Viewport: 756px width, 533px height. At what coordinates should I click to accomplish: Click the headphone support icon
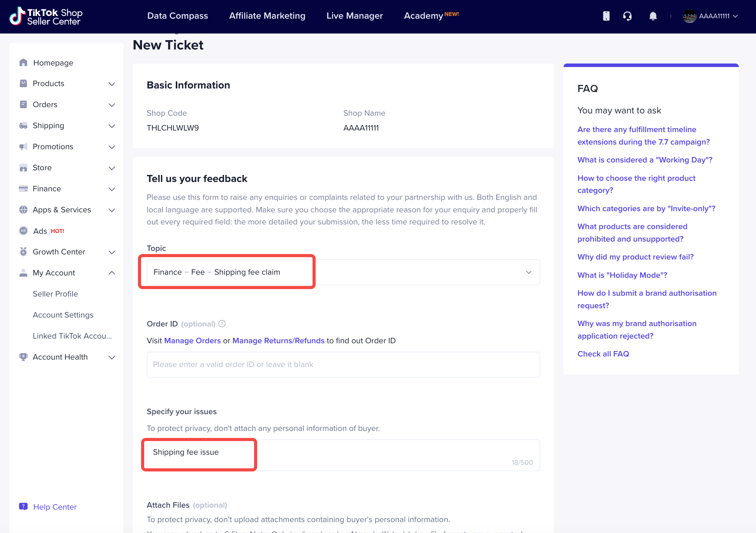click(627, 16)
